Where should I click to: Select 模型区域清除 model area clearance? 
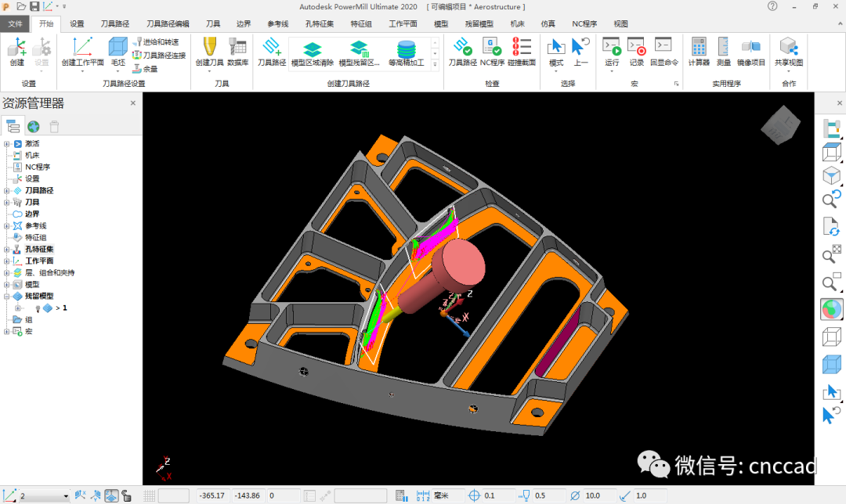click(313, 52)
